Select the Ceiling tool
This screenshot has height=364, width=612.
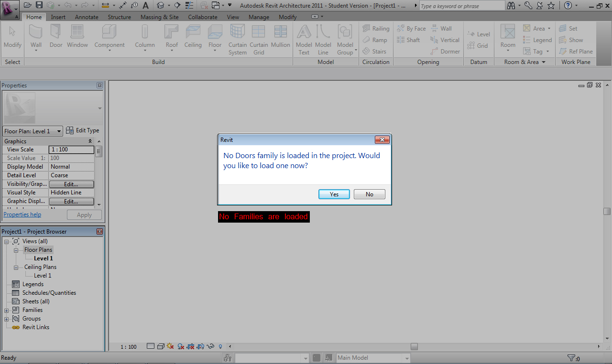pos(193,37)
